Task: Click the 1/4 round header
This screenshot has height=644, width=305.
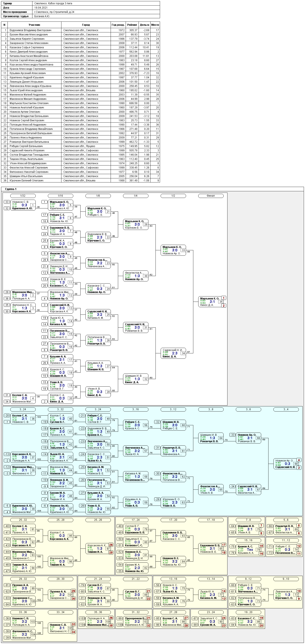Action: (135, 196)
